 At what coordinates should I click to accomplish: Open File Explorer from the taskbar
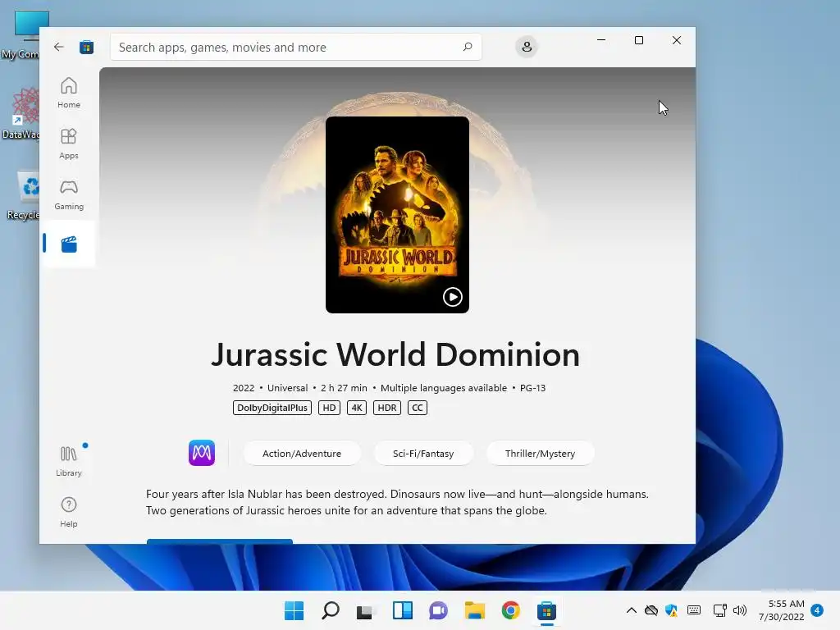[475, 610]
